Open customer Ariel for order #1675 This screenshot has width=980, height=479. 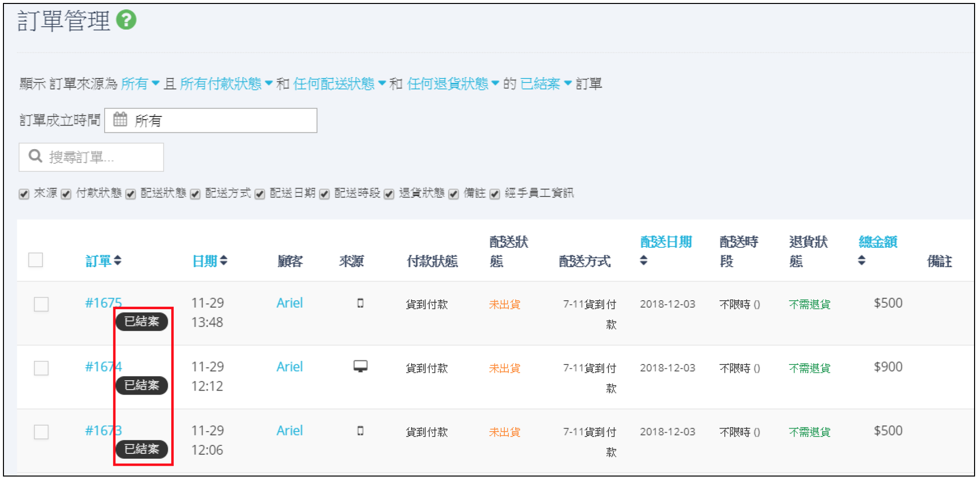pos(290,303)
